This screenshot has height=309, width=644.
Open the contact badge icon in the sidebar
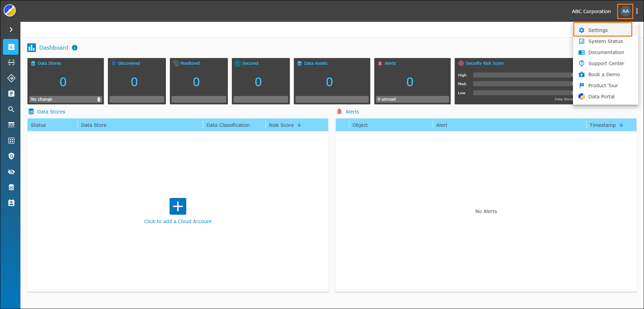pyautogui.click(x=11, y=203)
